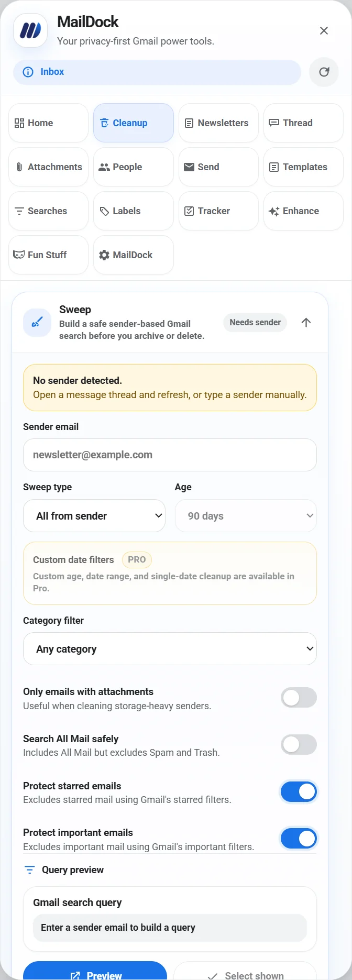Screen dimensions: 352x980
Task: Go to the People tab
Action: (134, 167)
